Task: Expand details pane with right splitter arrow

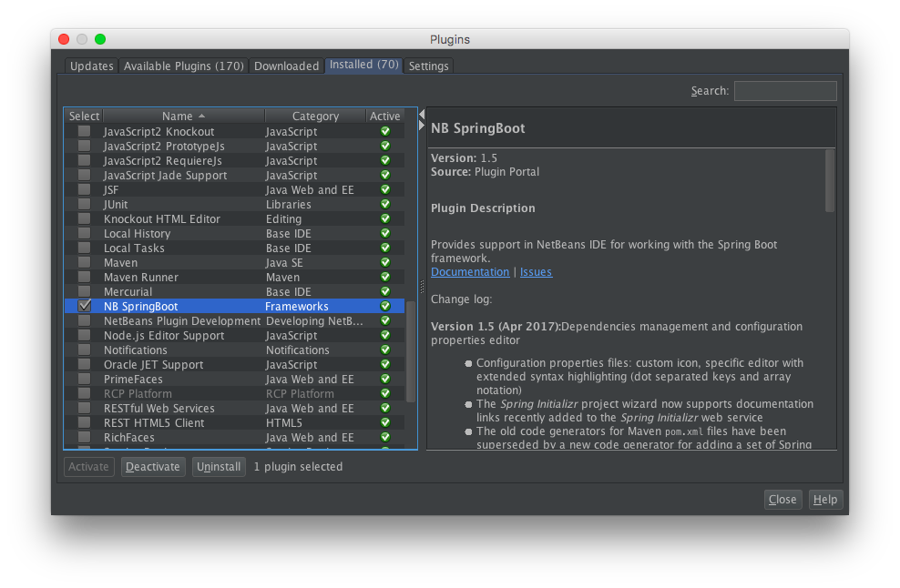Action: tap(422, 125)
